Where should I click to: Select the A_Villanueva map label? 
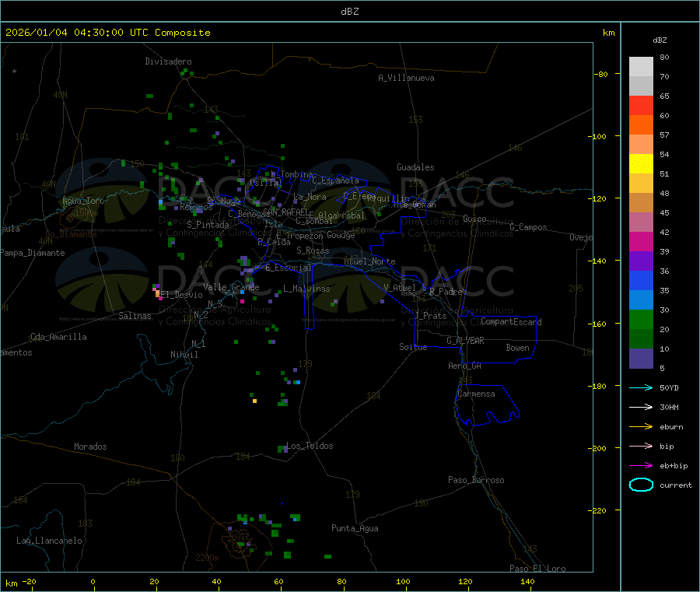tap(406, 78)
